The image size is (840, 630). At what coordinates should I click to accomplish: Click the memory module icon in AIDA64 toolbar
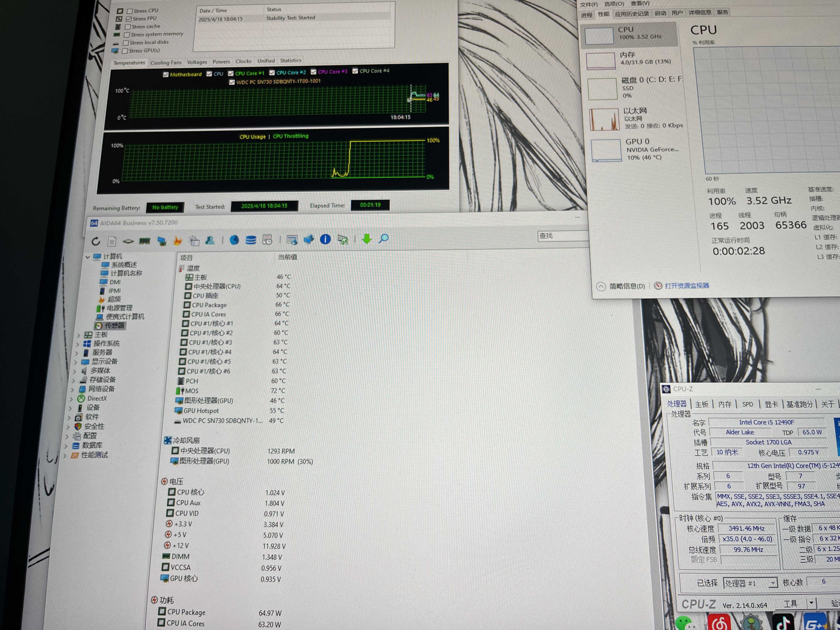click(145, 241)
